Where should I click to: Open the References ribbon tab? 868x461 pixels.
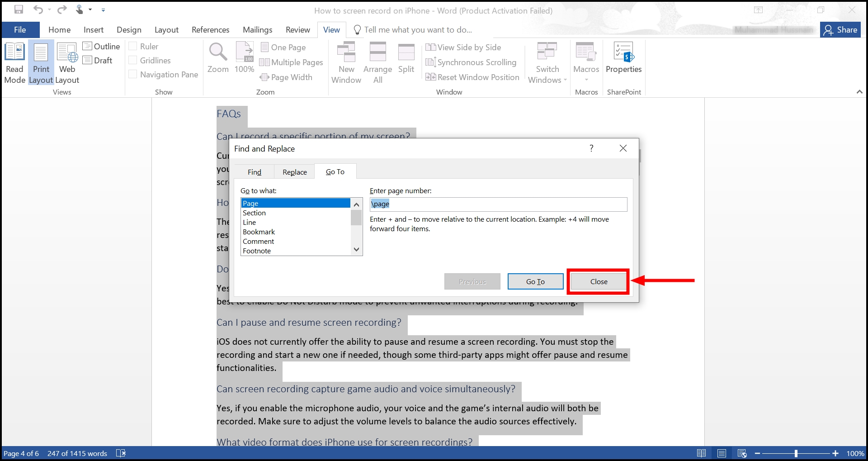(210, 30)
